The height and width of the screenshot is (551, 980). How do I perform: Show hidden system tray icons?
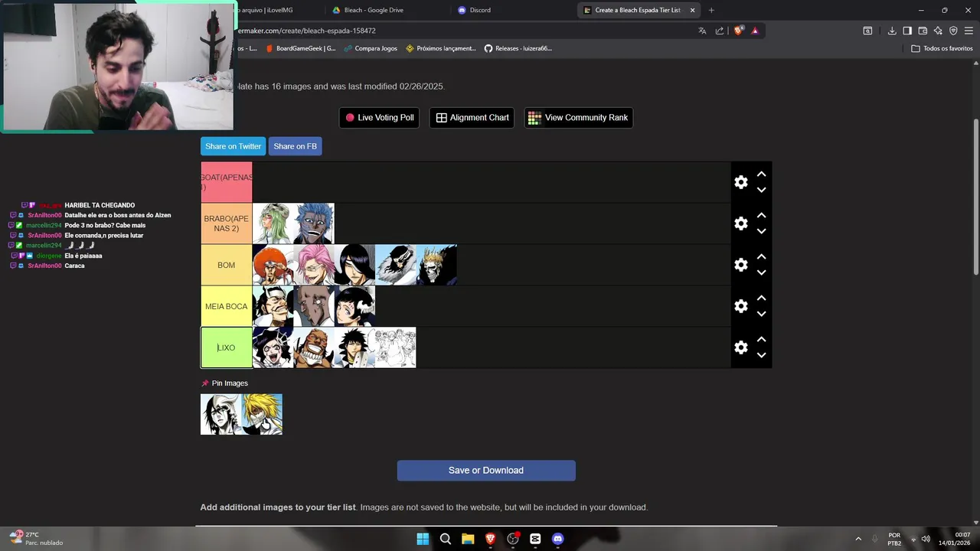[x=857, y=539]
